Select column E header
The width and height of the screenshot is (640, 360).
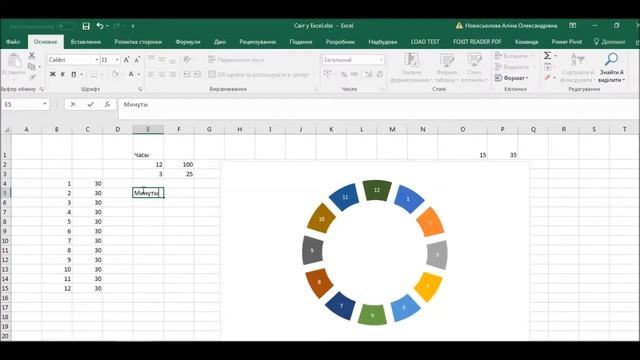[148, 129]
